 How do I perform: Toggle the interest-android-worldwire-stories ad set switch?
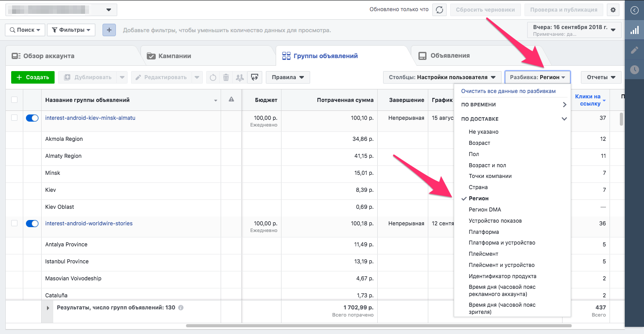click(x=32, y=224)
